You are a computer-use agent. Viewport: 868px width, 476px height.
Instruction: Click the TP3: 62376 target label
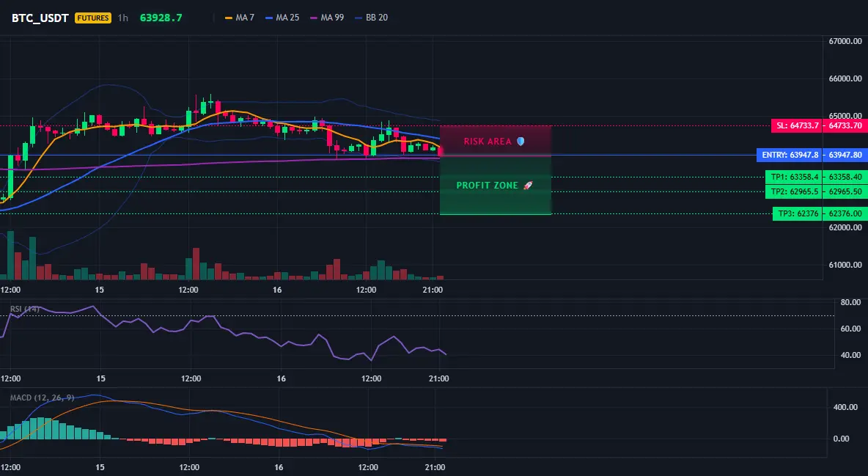click(x=798, y=214)
